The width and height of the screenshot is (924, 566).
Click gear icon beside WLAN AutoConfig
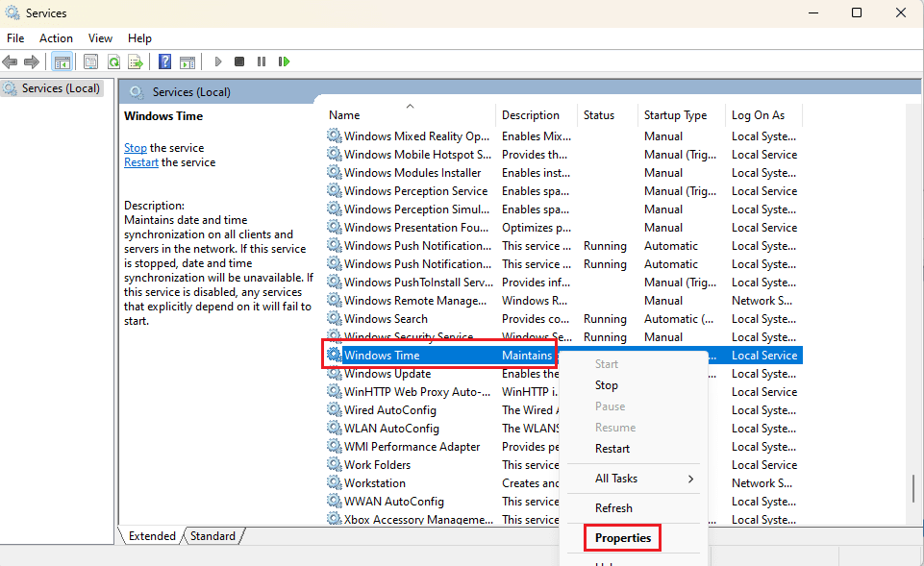point(335,429)
